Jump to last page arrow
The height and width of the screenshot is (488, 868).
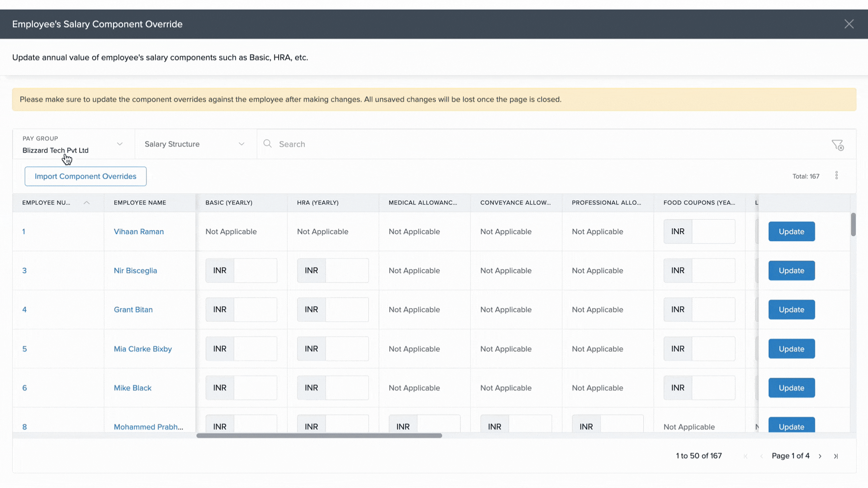pos(836,456)
